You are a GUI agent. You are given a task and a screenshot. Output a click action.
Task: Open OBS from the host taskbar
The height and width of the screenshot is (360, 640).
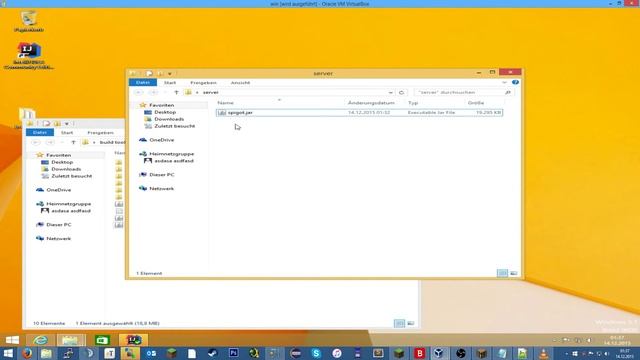pos(461,353)
